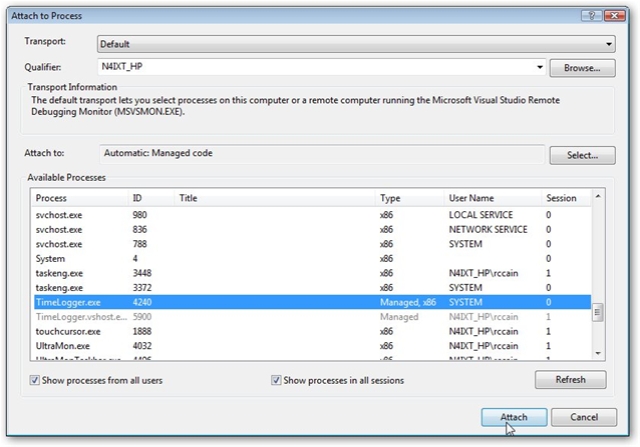Sort by Type column header
The height and width of the screenshot is (447, 640).
click(389, 198)
